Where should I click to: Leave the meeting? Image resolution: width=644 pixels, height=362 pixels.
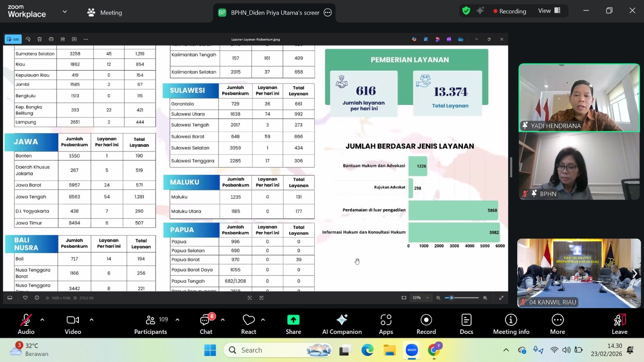coord(619,324)
